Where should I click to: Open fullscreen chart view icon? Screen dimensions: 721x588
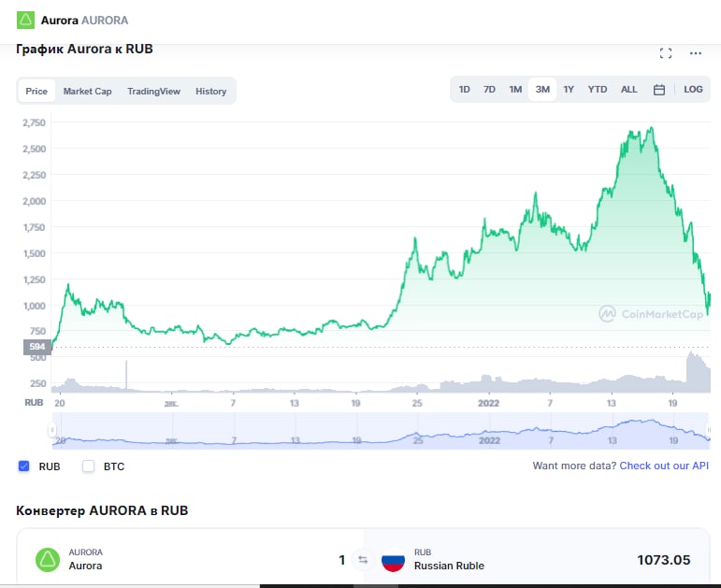[666, 53]
